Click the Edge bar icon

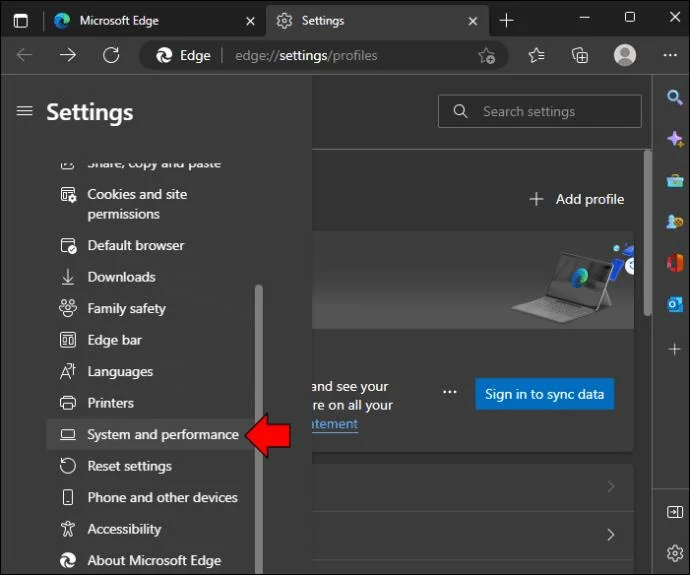68,340
